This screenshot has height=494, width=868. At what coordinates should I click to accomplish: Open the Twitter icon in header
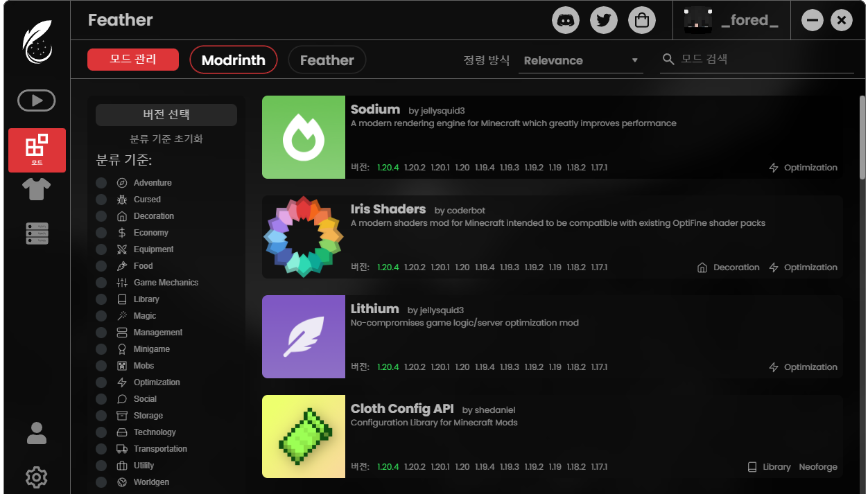(604, 20)
